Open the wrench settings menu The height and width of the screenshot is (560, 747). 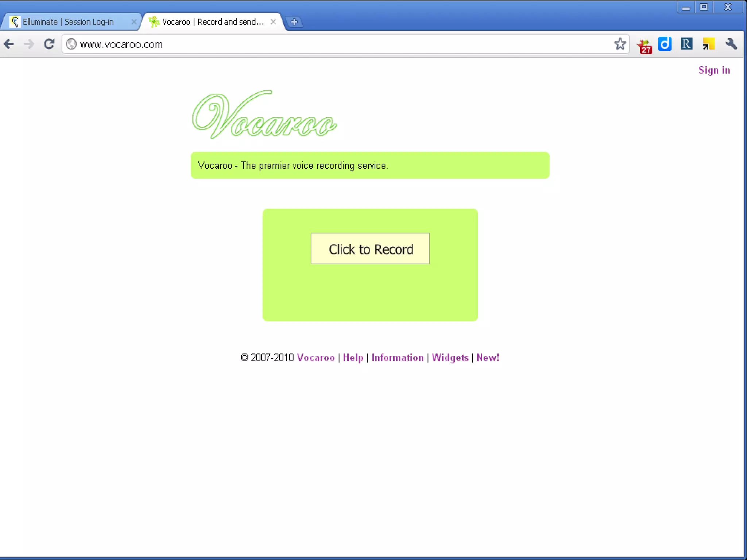pos(731,44)
